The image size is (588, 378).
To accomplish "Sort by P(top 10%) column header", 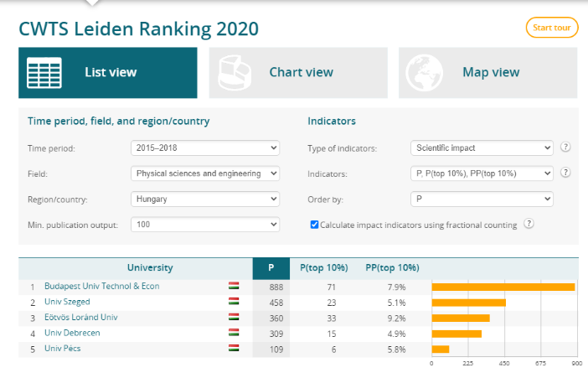I will pos(324,267).
